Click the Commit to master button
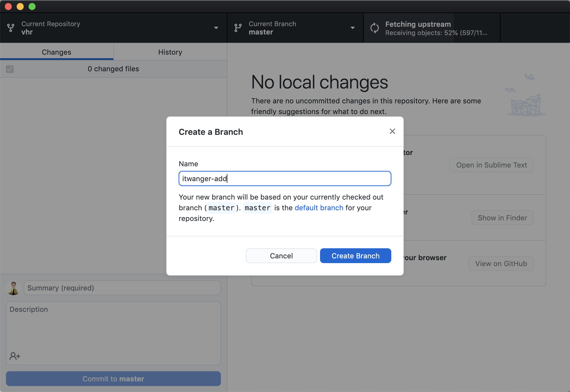The width and height of the screenshot is (570, 392). [113, 379]
